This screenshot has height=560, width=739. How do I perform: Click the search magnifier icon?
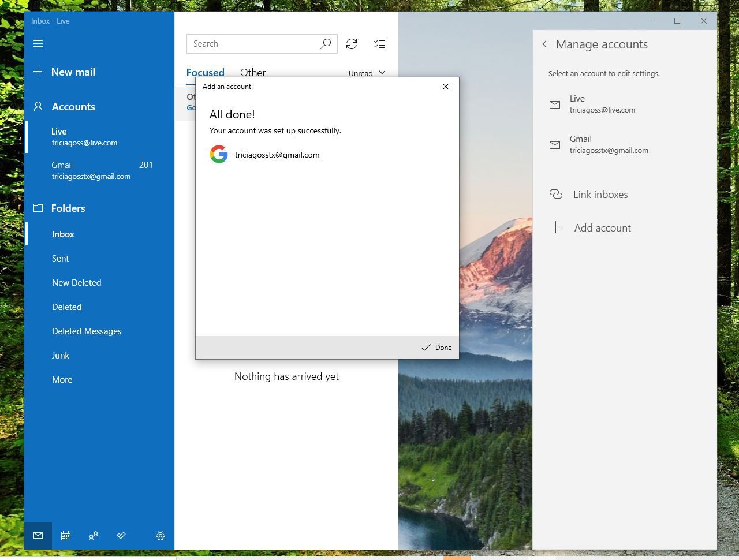pos(326,44)
